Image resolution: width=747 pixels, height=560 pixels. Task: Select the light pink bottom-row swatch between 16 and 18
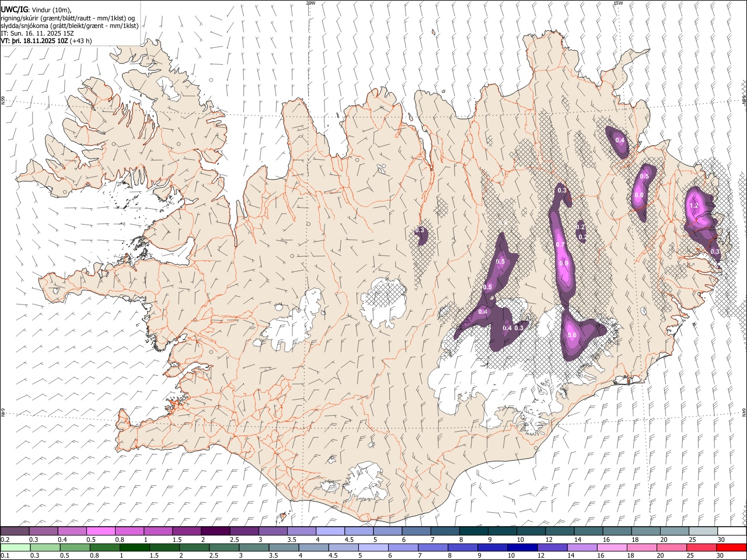[x=611, y=548]
